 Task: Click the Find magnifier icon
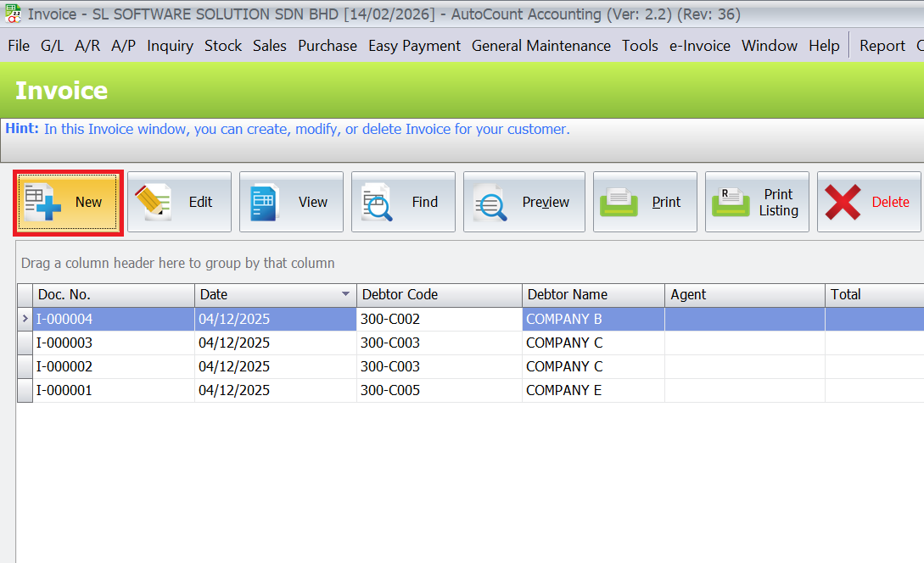click(x=377, y=203)
